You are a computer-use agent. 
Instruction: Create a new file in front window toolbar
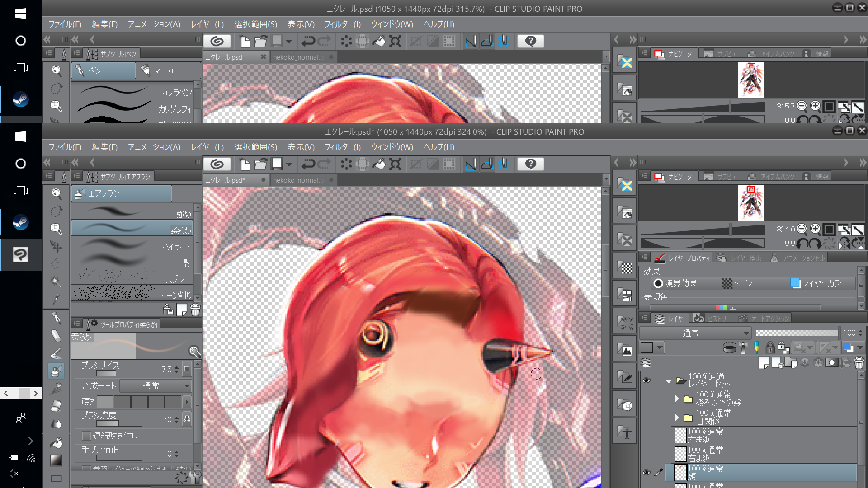[245, 164]
